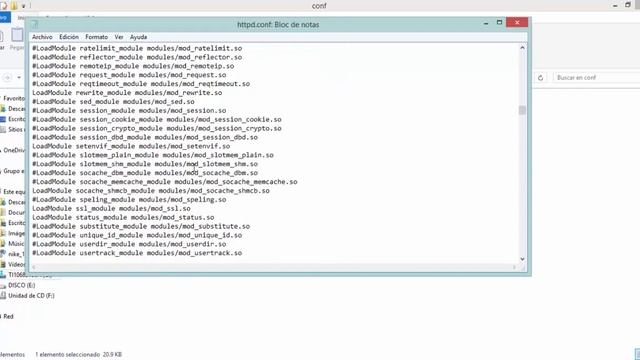Click the folder icon in Explorer quick access toolbar

click(14, 6)
